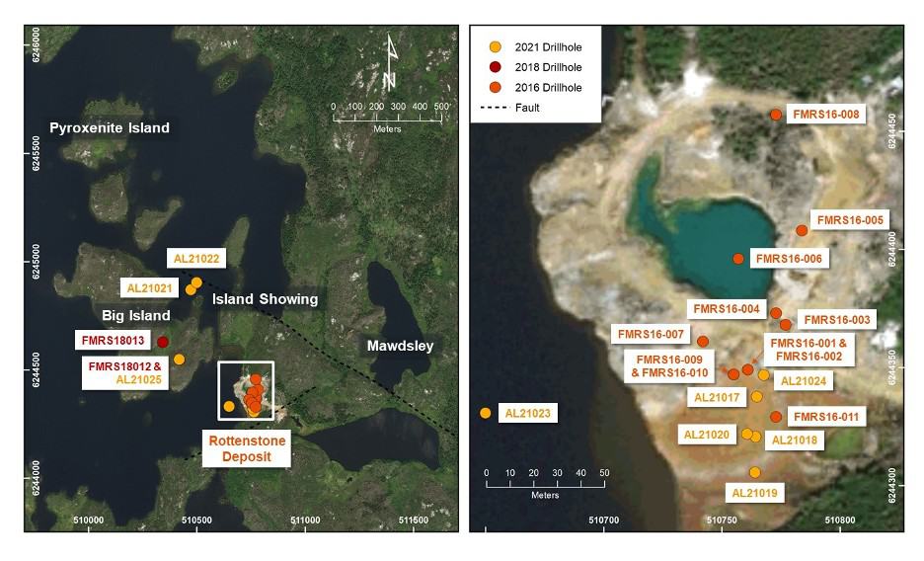
Task: Click the 2021 Drillhole legend swatch
Action: [496, 47]
